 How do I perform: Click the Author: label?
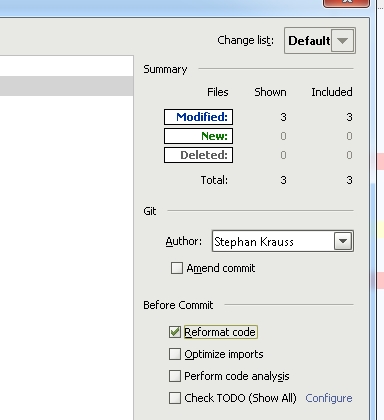184,241
